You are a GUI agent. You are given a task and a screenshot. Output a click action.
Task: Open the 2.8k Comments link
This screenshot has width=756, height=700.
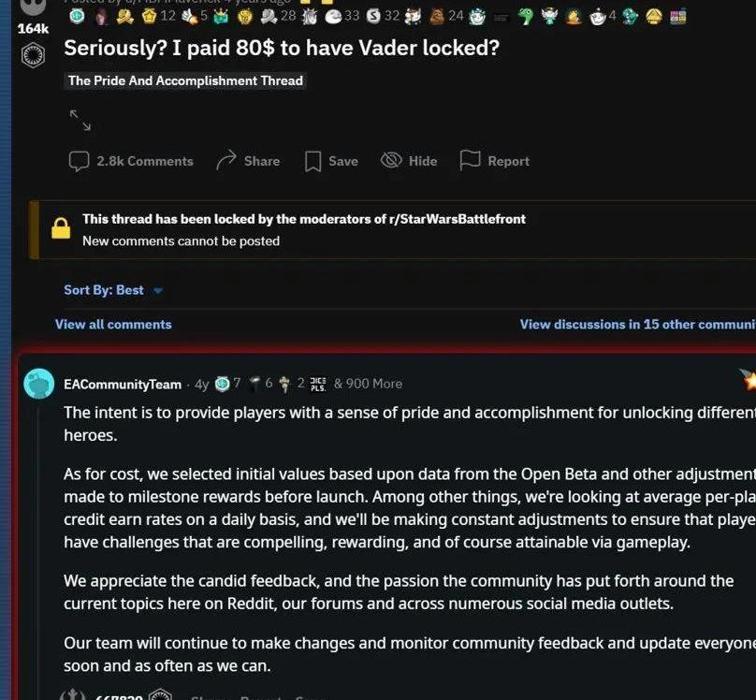pos(144,161)
